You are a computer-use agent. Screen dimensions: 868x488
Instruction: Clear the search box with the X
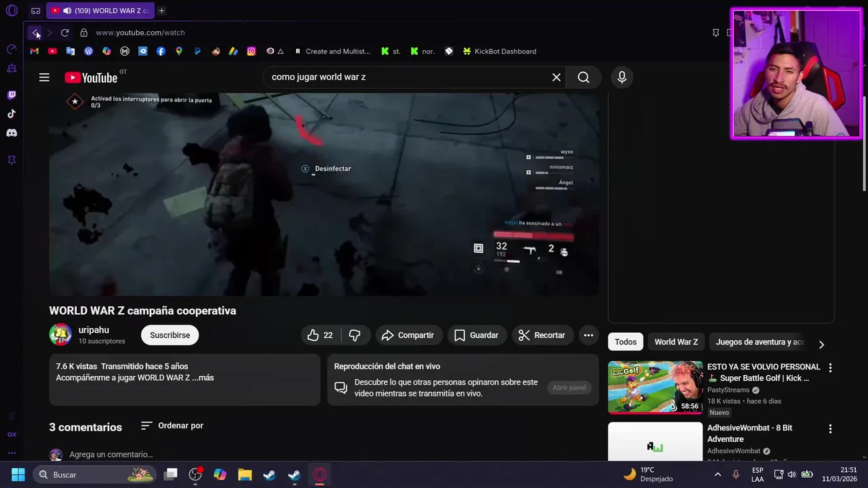click(556, 77)
